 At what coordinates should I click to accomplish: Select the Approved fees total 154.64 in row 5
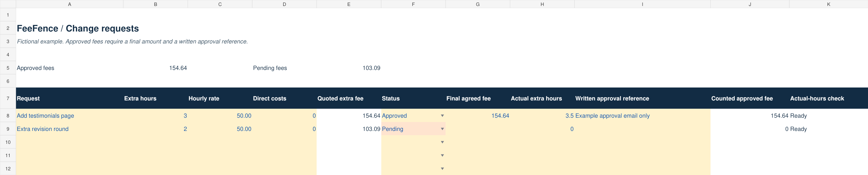pos(155,68)
